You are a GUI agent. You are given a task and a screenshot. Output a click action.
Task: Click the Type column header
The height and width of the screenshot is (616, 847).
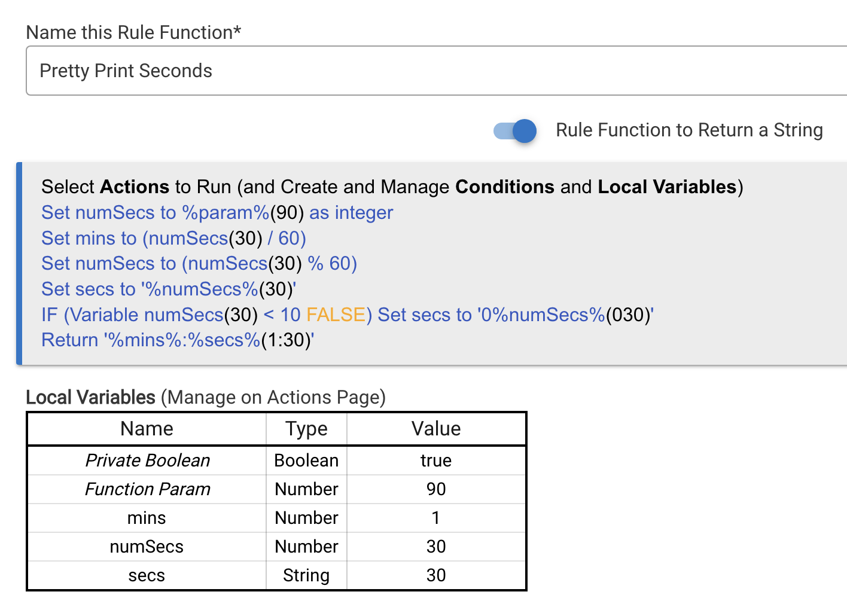coord(306,429)
